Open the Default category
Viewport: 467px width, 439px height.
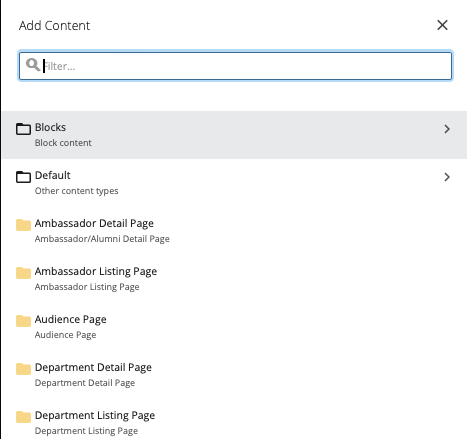point(234,183)
